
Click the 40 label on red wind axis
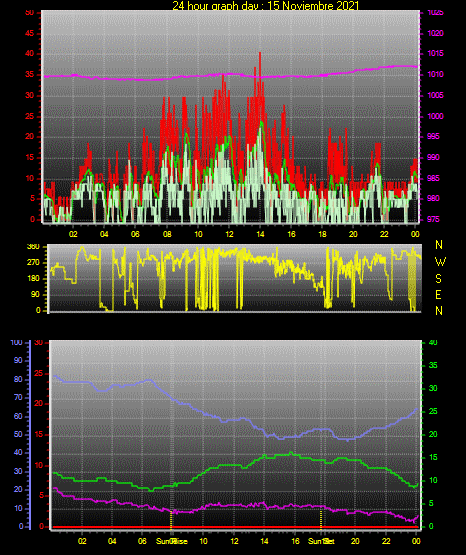pos(29,54)
